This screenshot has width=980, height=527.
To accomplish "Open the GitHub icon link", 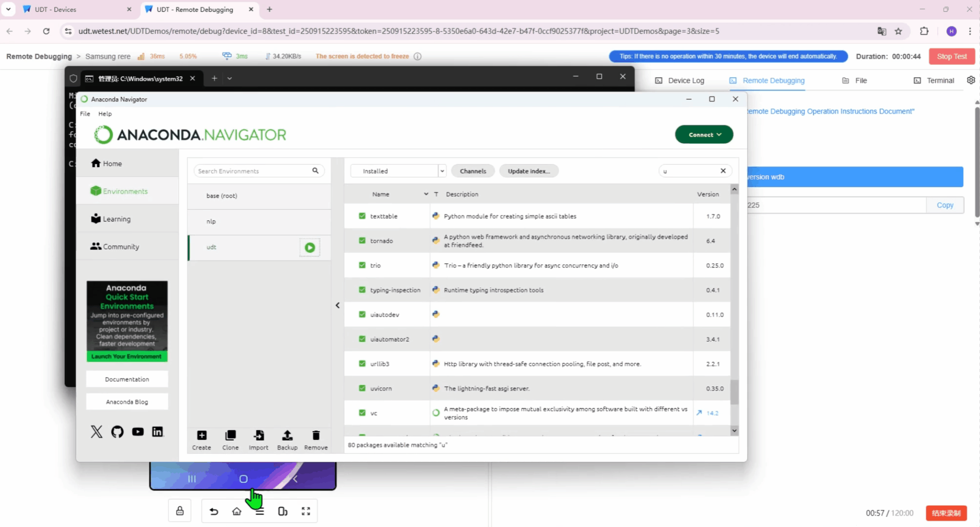I will click(x=117, y=432).
